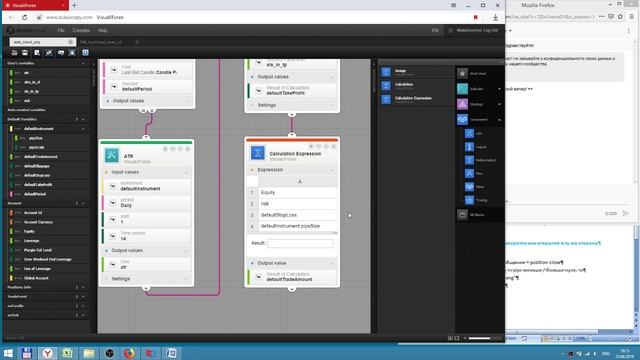Open the Strategy category icon

tap(462, 104)
